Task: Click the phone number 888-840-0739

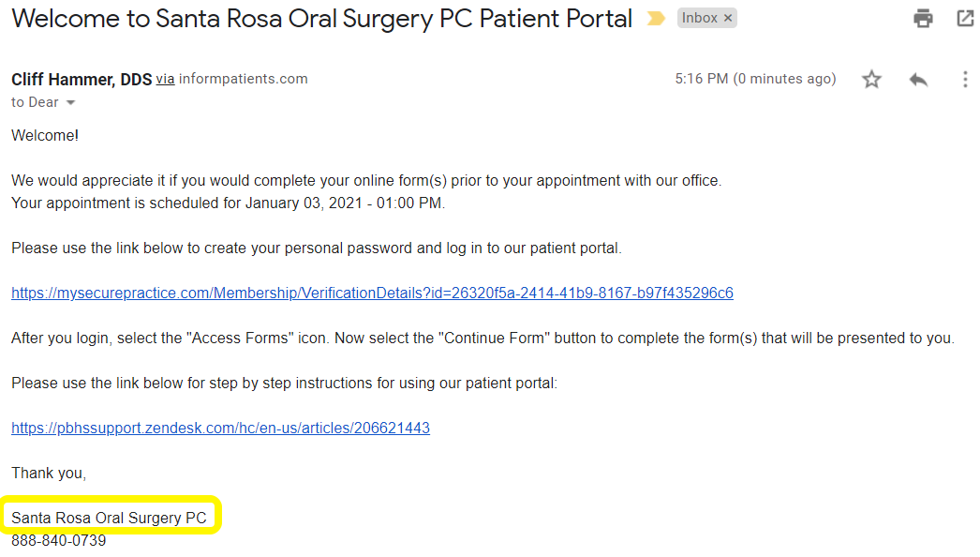Action: [59, 541]
